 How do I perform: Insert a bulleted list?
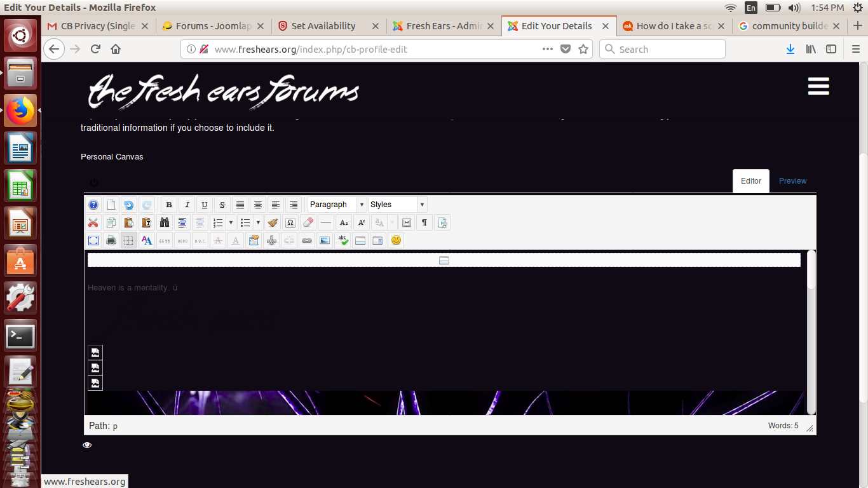click(x=246, y=222)
